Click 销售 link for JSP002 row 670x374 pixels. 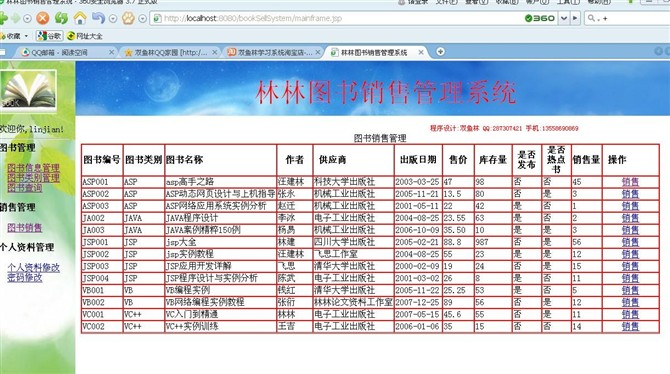click(x=630, y=254)
